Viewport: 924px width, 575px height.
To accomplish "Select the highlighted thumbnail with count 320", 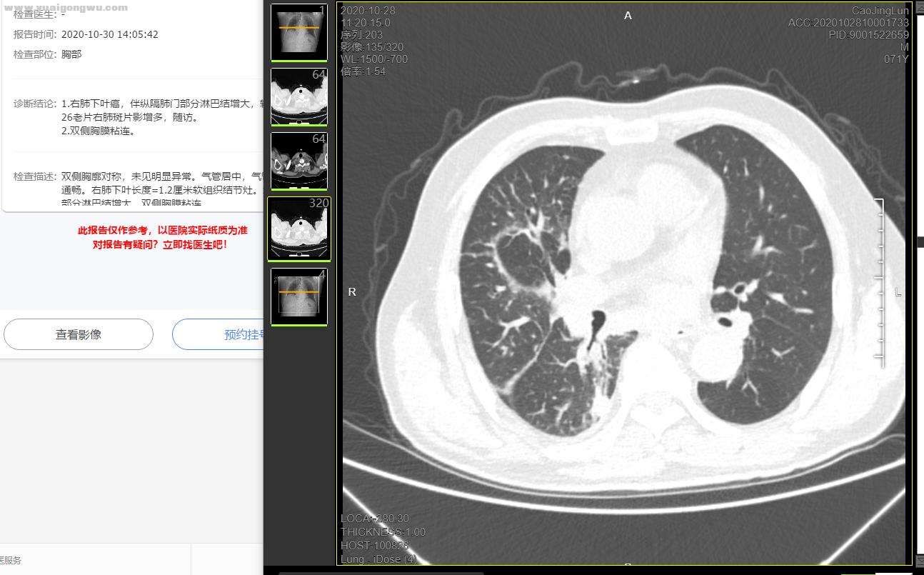I will (299, 229).
